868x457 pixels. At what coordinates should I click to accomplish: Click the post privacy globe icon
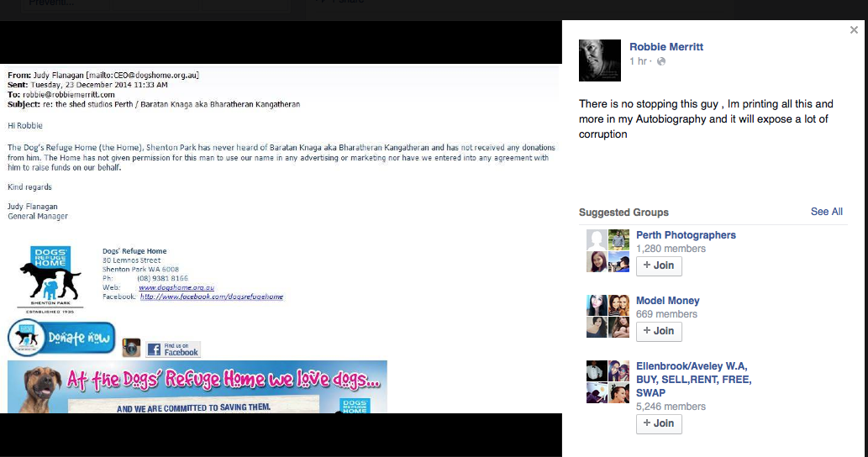point(661,62)
